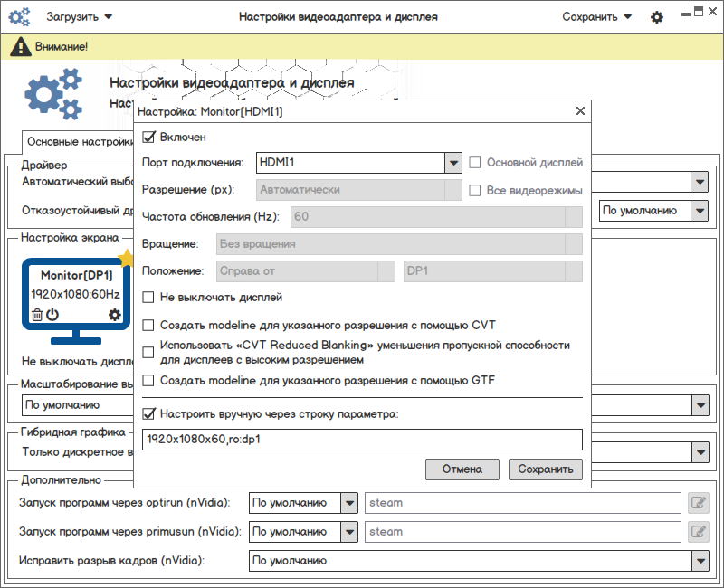Click Сохранить button in dialog

point(546,469)
